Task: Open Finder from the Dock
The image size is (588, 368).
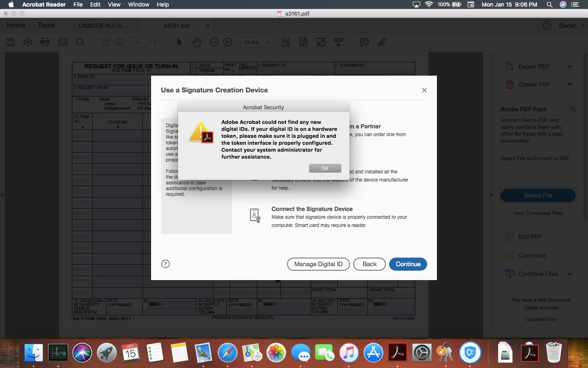Action: tap(33, 352)
